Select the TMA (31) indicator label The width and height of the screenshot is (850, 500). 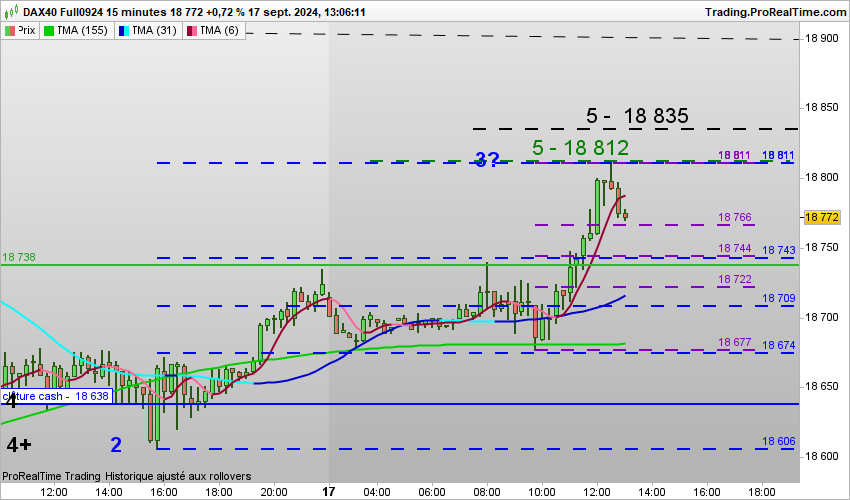click(154, 30)
